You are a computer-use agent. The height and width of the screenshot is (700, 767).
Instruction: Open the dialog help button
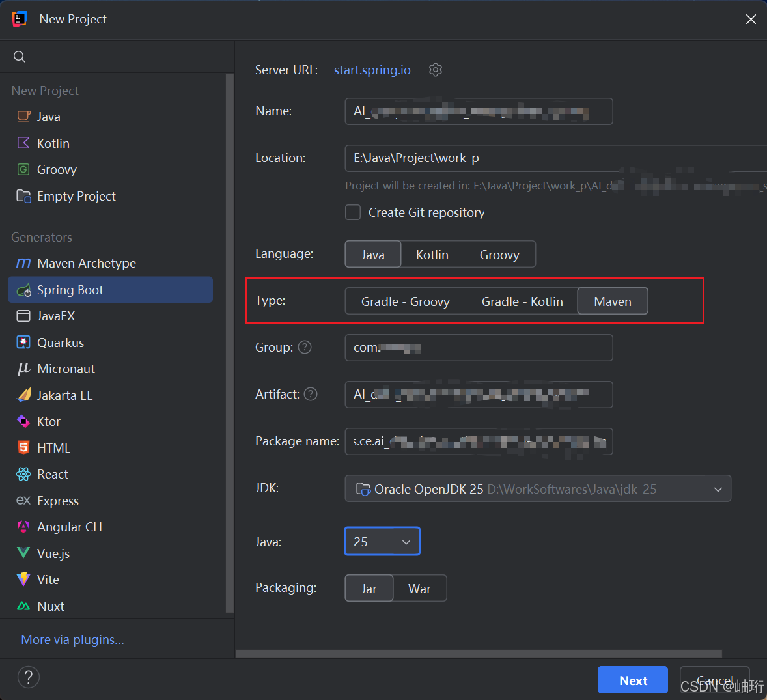(29, 677)
